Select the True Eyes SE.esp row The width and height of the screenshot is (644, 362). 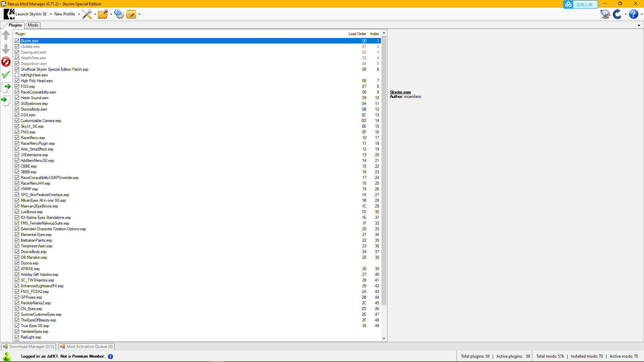197,326
